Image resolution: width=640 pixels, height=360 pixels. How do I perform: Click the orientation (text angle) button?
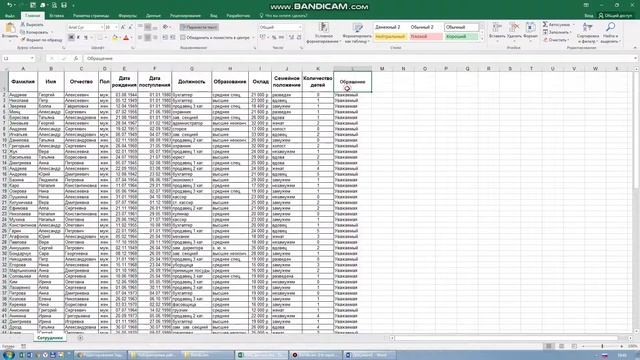point(166,27)
